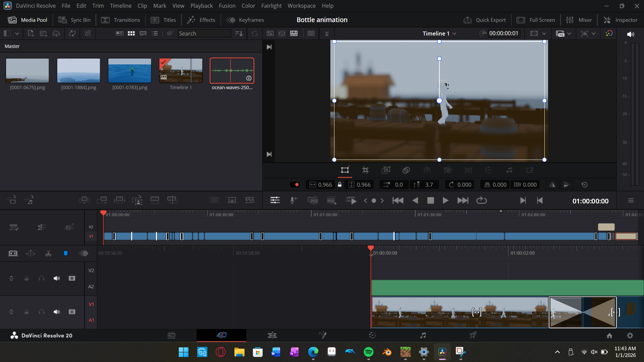The height and width of the screenshot is (362, 644).
Task: Expand the safe area overlay dropdown
Action: click(594, 34)
